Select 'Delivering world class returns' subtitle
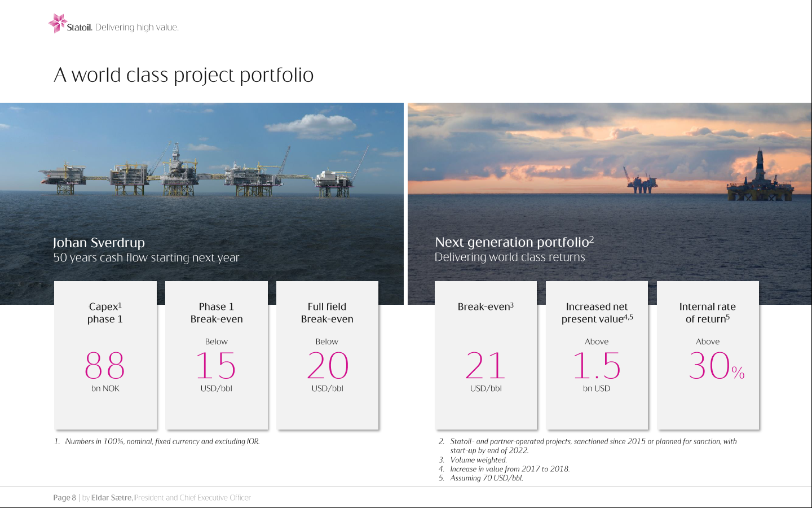This screenshot has height=508, width=812. (x=510, y=257)
